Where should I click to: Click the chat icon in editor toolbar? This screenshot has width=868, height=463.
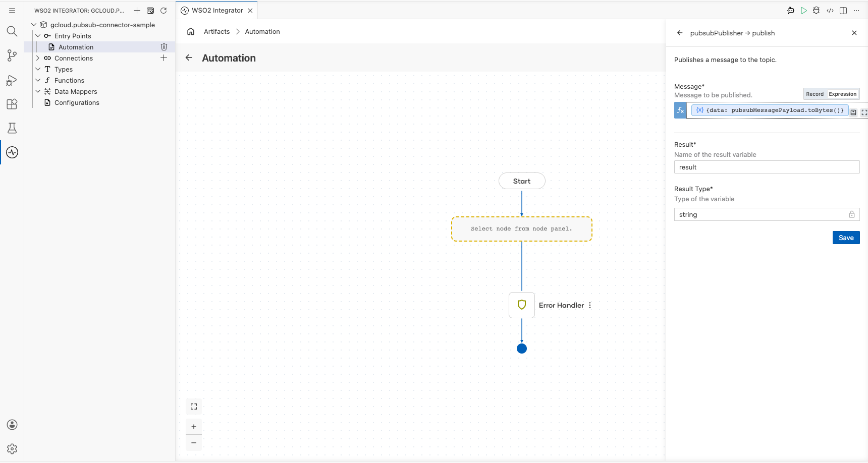[791, 10]
